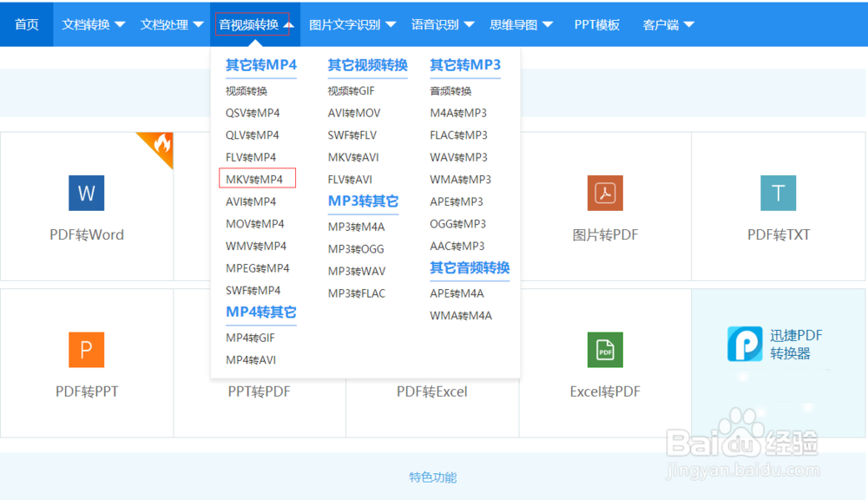Select the PDF转TXT T icon

[x=778, y=193]
